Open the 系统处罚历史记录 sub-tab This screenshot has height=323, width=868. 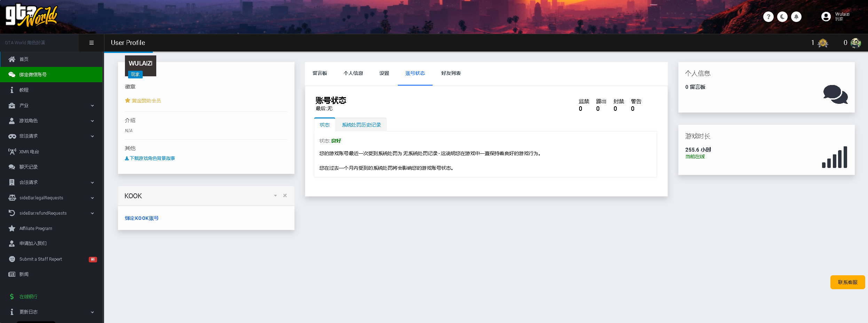(x=361, y=125)
